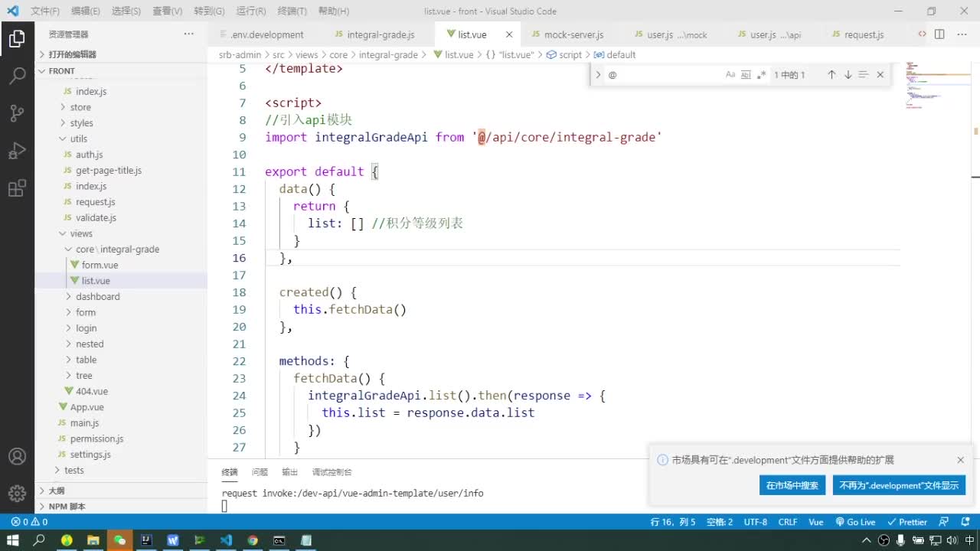Click the errors and warnings status item
Image resolution: width=980 pixels, height=551 pixels.
click(29, 522)
